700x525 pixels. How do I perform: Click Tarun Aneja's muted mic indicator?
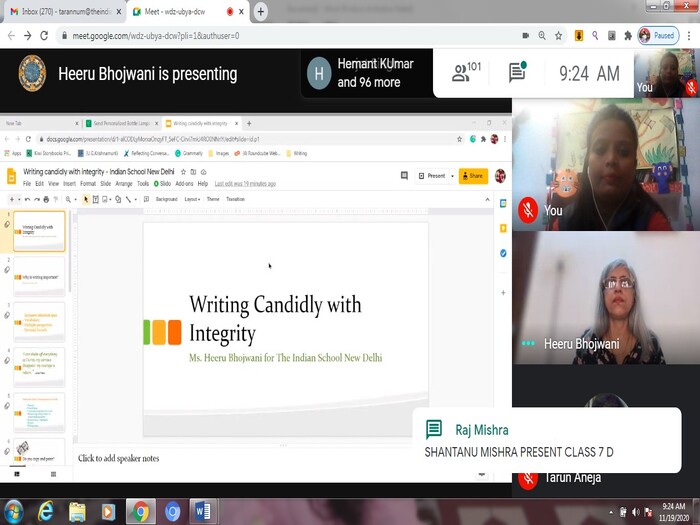coord(528,479)
